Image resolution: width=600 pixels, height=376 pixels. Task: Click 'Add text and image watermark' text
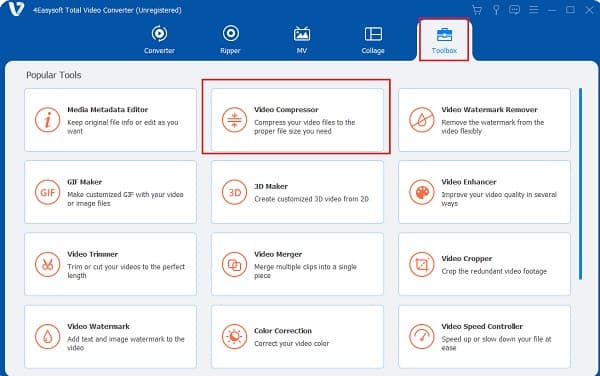126,343
